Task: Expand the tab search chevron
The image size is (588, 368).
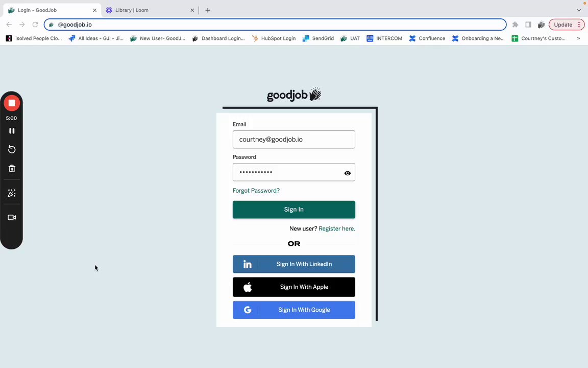Action: point(579,10)
